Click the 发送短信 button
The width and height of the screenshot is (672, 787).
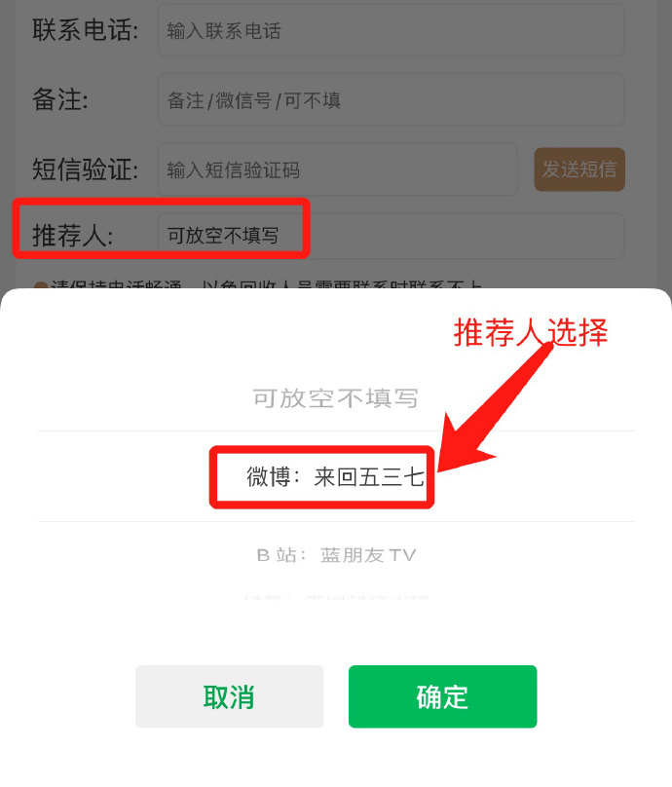pyautogui.click(x=579, y=169)
